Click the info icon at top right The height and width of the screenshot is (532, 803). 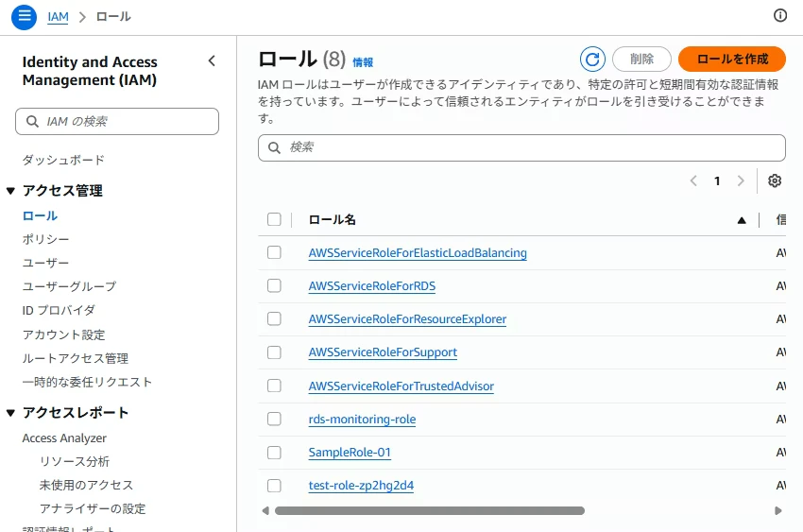point(780,16)
